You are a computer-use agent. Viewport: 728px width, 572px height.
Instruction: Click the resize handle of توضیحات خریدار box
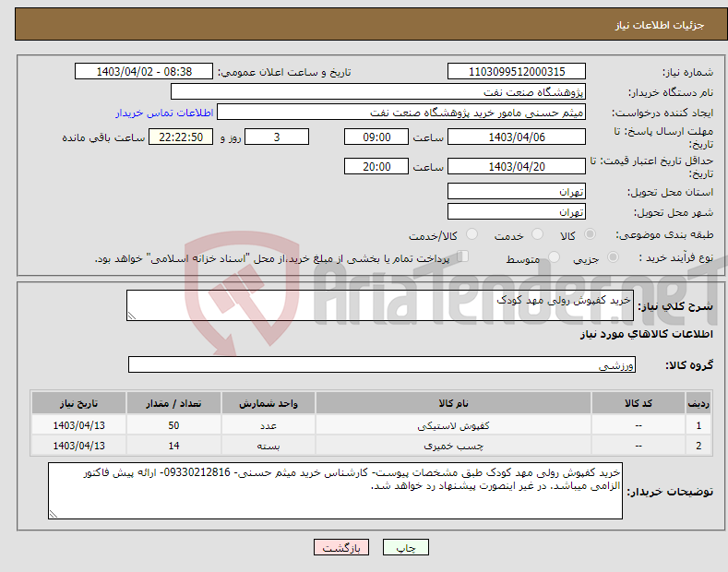coord(54,514)
